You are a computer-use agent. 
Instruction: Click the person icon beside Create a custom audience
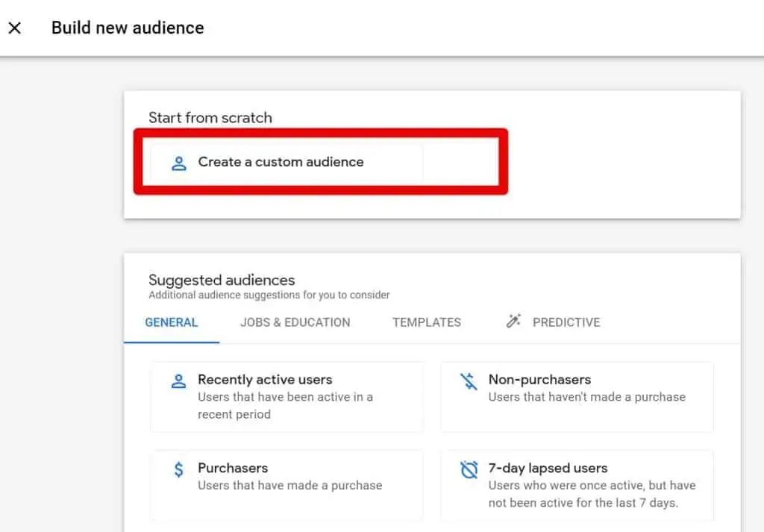(x=178, y=162)
